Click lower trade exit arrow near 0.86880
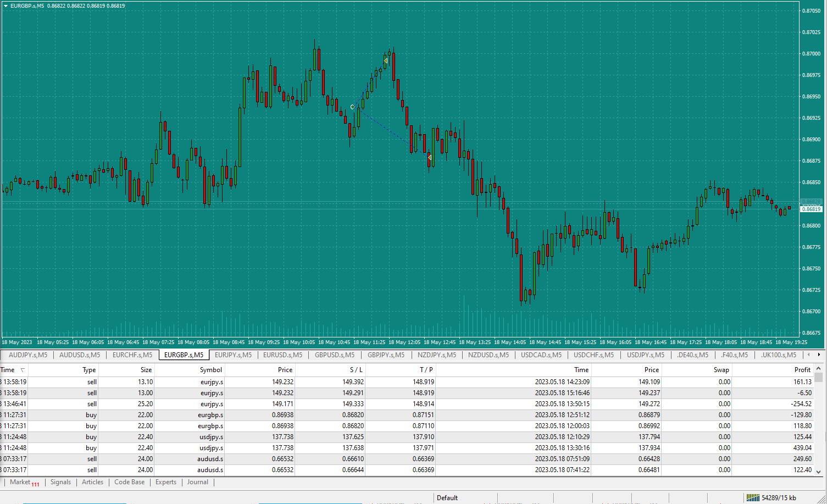The height and width of the screenshot is (504, 827). (430, 158)
